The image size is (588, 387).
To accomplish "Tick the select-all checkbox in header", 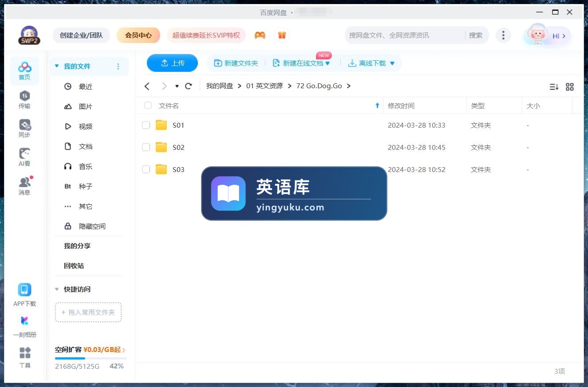I will tap(148, 106).
